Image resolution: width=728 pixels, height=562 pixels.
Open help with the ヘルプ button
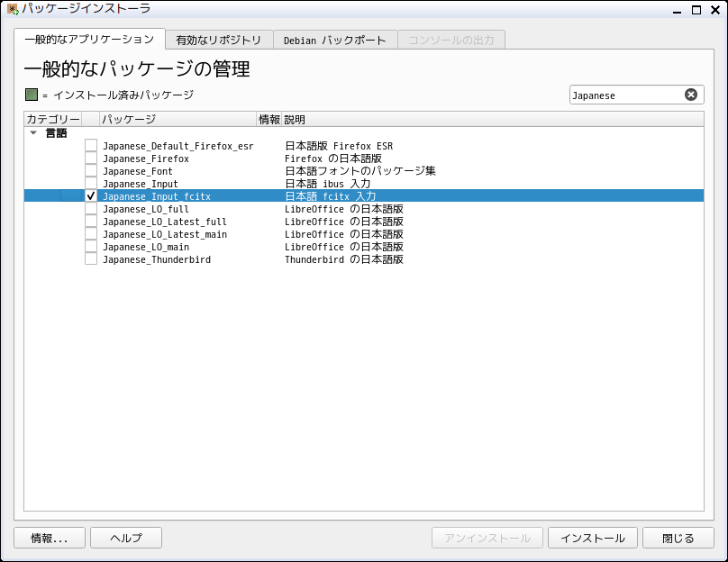click(x=126, y=538)
